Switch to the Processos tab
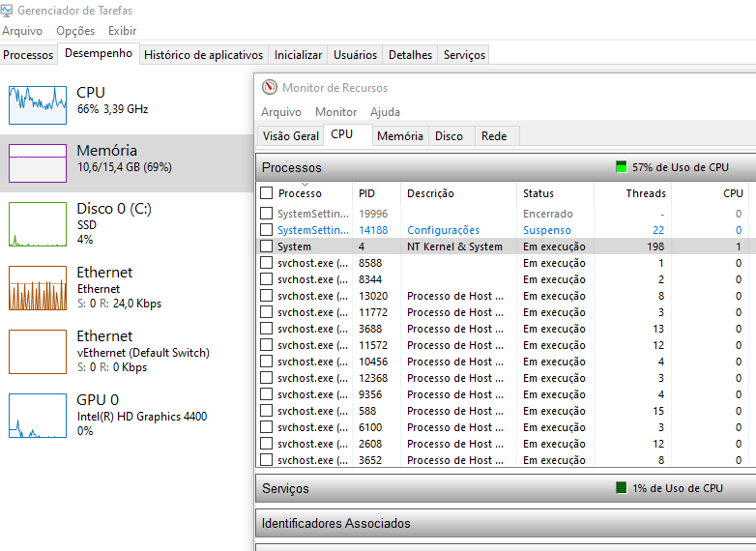Screen dimensions: 756x551 (28, 55)
